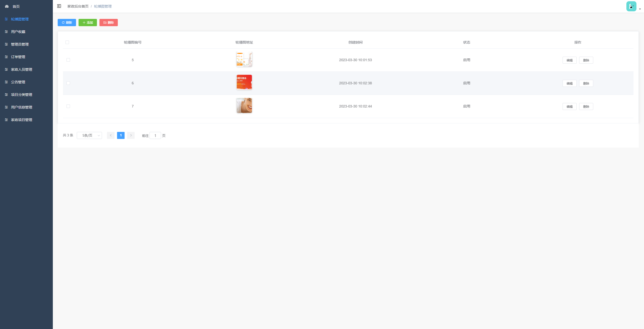
Task: Collapse the sidebar with the hamburger icon
Action: click(x=59, y=6)
